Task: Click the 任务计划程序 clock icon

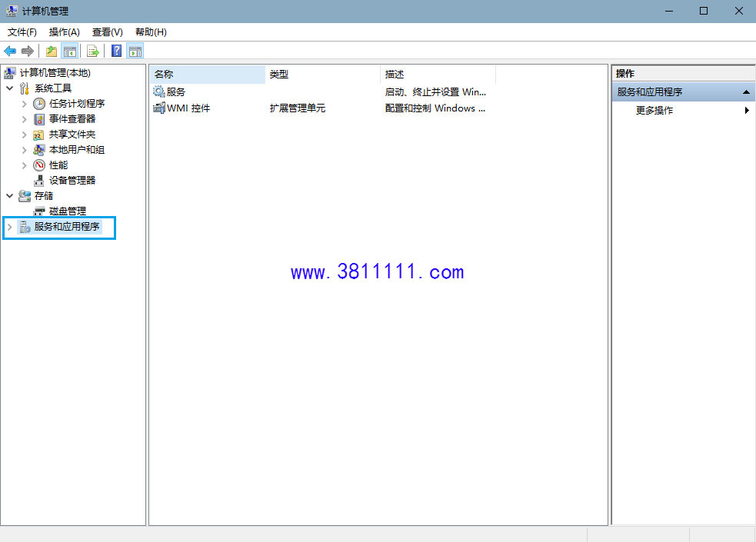Action: (x=39, y=104)
